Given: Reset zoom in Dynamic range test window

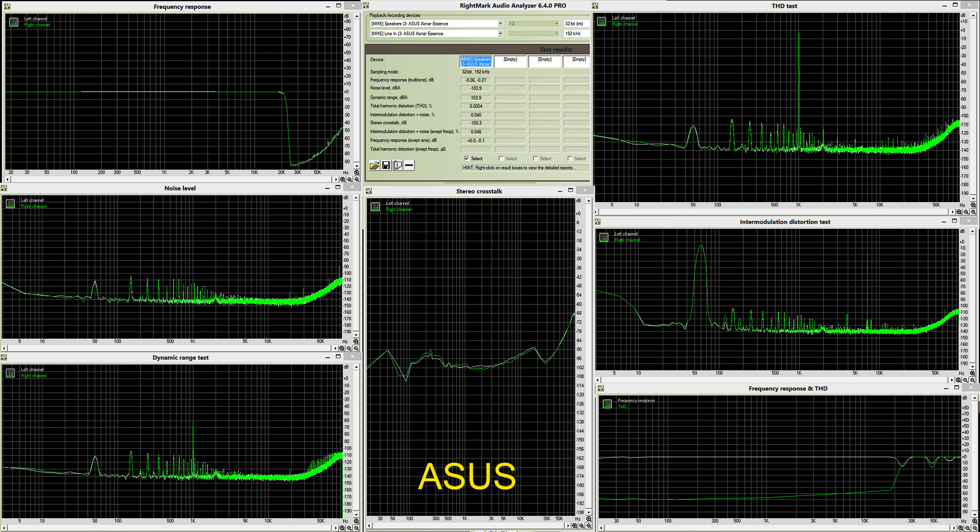Looking at the screenshot, I should (357, 528).
